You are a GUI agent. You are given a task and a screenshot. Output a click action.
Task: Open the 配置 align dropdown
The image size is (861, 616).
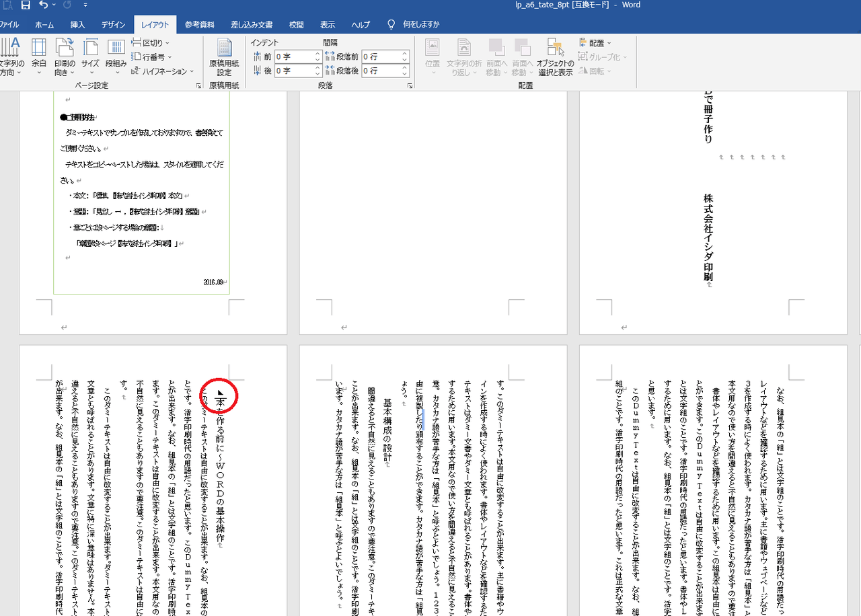[x=595, y=43]
